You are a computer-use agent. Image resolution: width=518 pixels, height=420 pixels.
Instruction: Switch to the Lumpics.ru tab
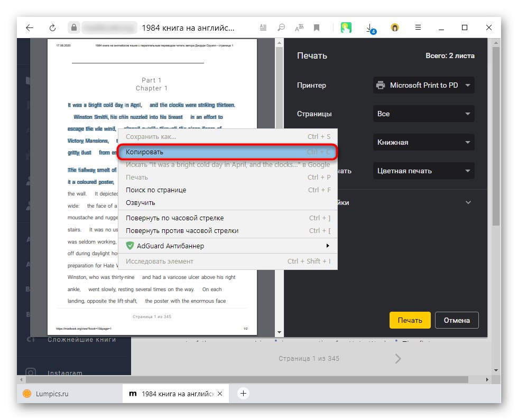[x=70, y=394]
